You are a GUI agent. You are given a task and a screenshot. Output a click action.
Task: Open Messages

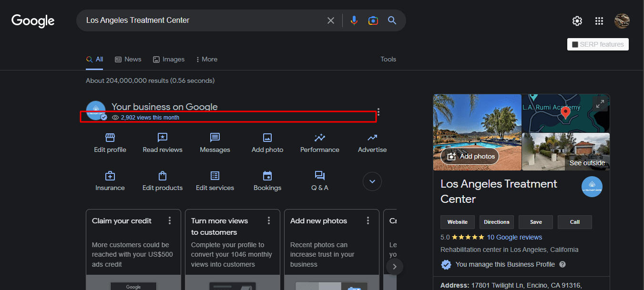(215, 143)
